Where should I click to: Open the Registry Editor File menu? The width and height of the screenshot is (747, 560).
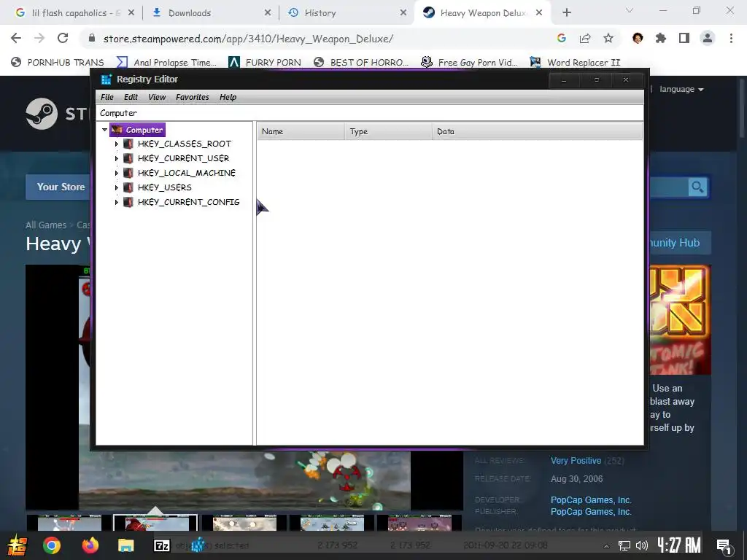tap(107, 97)
